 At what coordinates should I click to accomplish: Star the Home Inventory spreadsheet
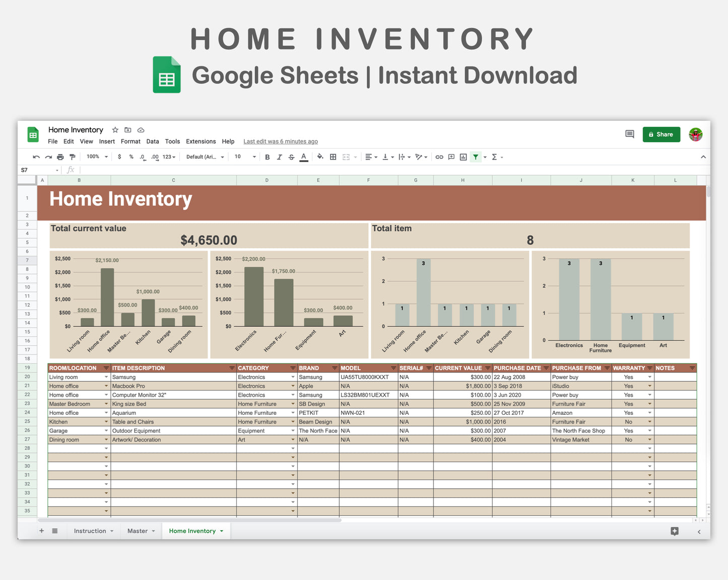coord(115,129)
